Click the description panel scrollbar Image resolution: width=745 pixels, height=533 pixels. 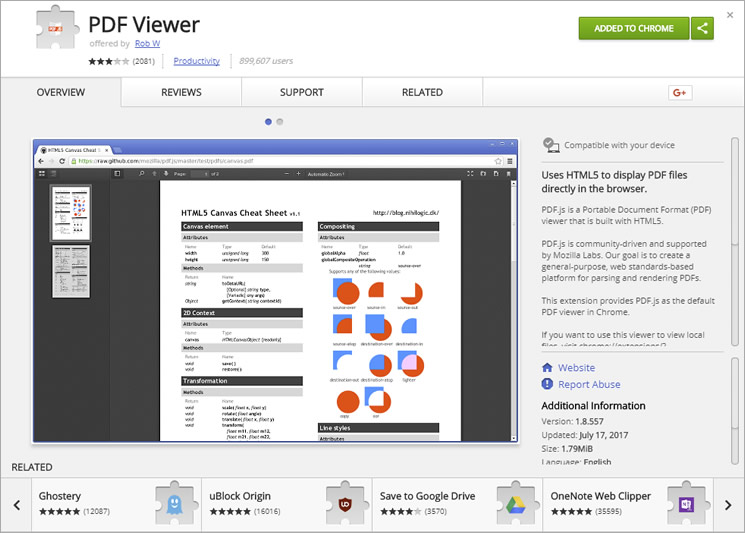click(x=735, y=241)
